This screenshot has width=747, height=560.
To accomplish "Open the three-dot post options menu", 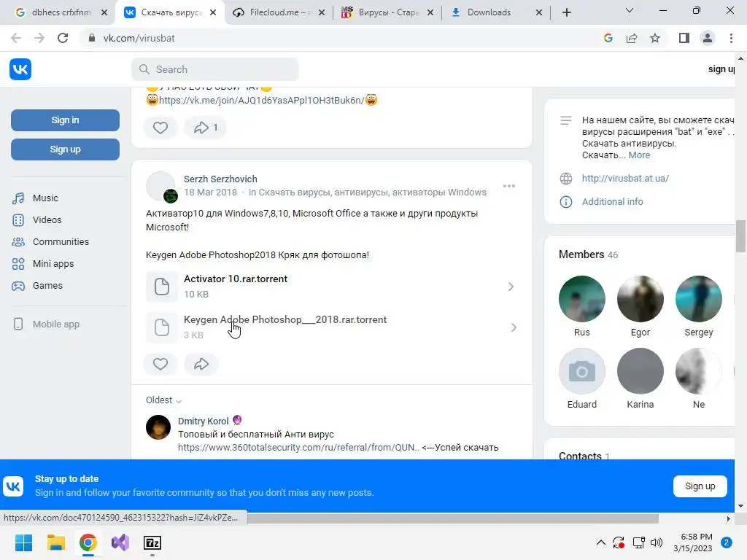I will pyautogui.click(x=508, y=186).
